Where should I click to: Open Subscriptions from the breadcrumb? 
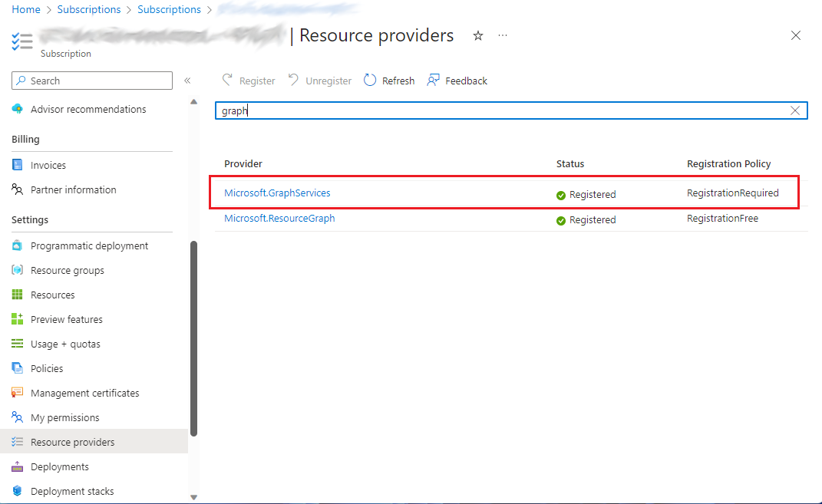(x=89, y=9)
